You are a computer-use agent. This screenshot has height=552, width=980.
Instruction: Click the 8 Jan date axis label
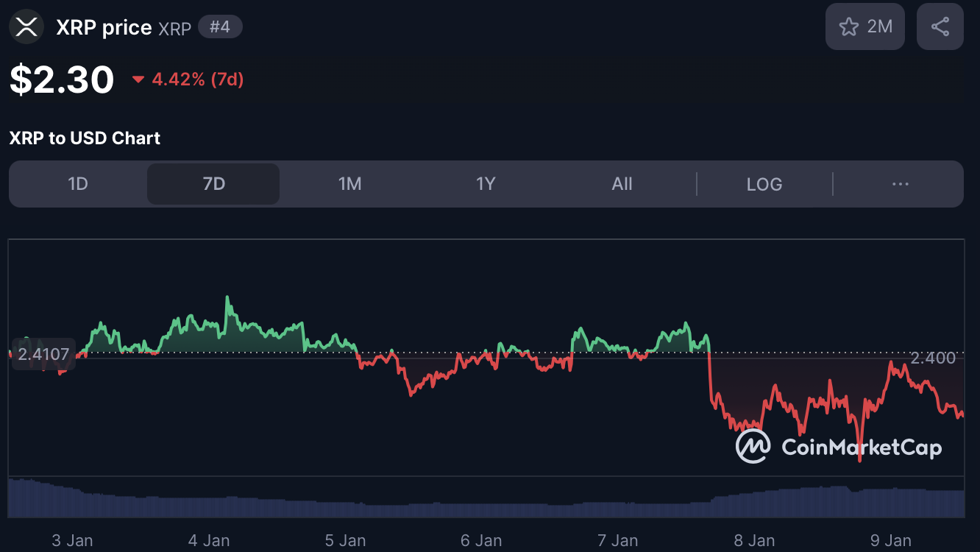coord(754,540)
